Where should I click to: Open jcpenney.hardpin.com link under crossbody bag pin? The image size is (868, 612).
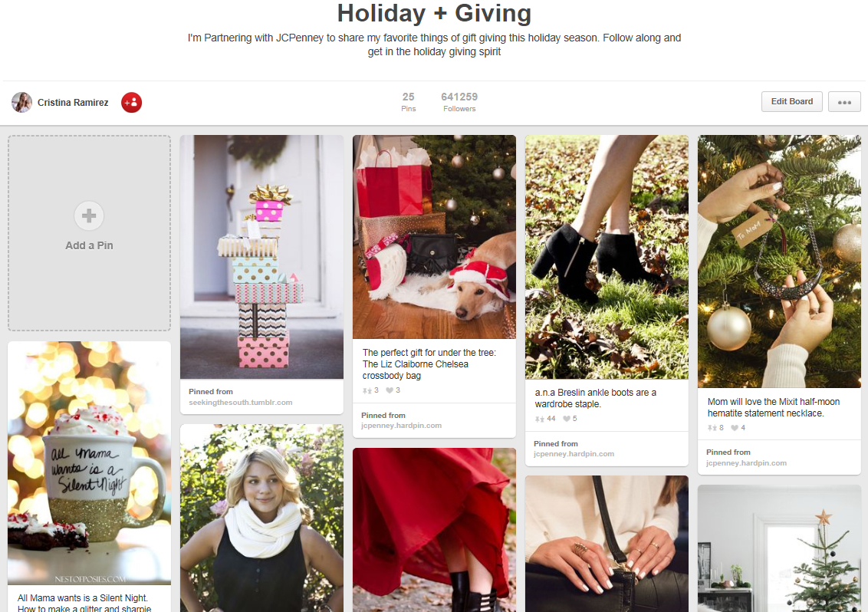401,426
